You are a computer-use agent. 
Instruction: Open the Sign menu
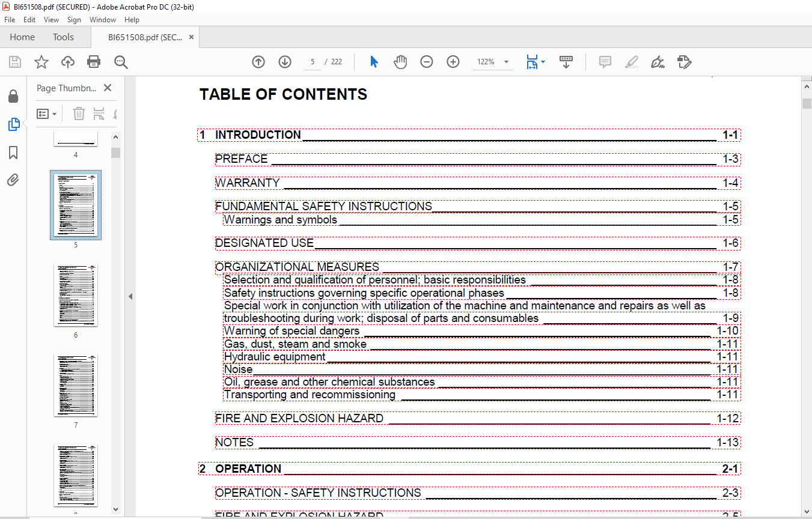[74, 20]
